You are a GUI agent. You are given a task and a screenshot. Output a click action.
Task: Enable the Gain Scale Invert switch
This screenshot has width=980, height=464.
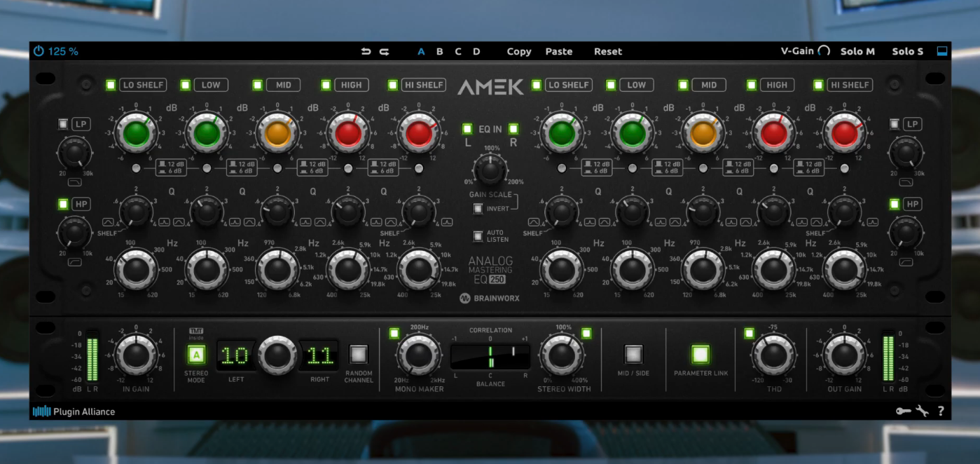click(x=478, y=208)
